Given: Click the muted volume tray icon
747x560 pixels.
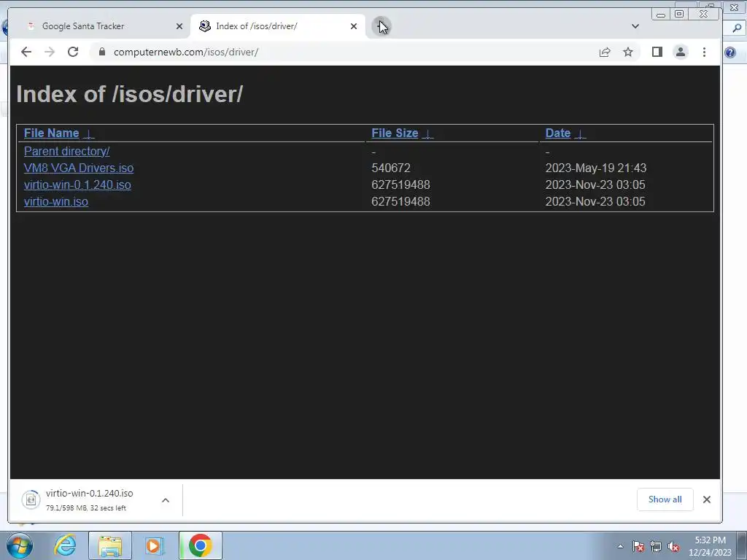Looking at the screenshot, I should [673, 546].
